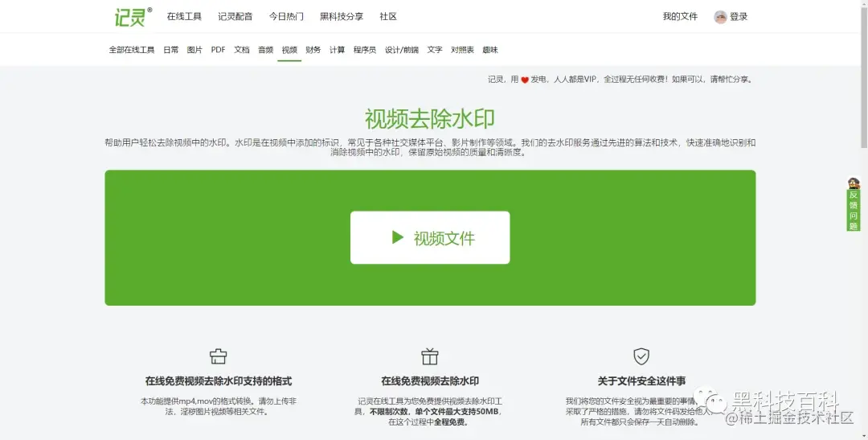Viewport: 868px width, 440px height.
Task: Click the 视频文件 upload button
Action: (x=430, y=237)
